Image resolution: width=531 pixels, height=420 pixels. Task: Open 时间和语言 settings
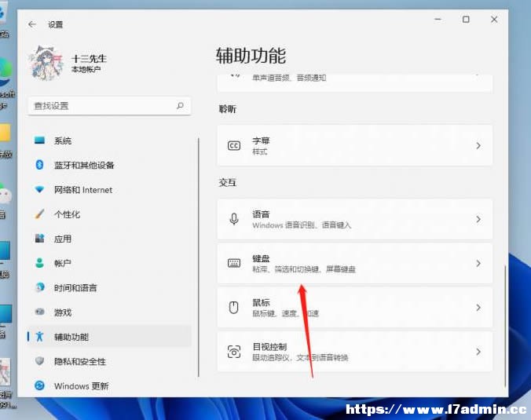109,287
